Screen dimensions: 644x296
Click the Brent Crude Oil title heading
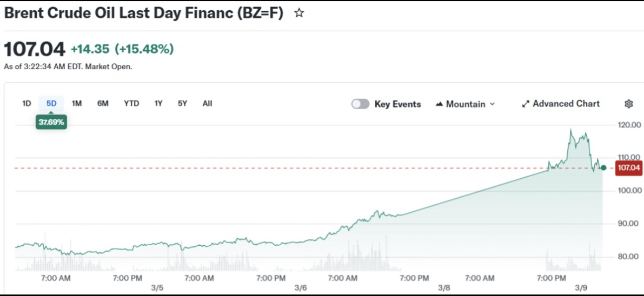[x=143, y=14]
